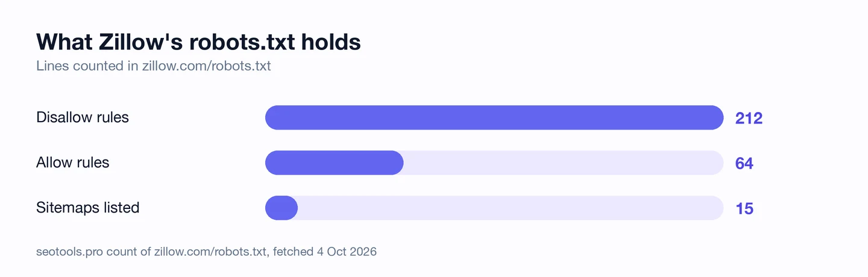868x277 pixels.
Task: Select the value 64 next to Allow bar
Action: pyautogui.click(x=744, y=163)
